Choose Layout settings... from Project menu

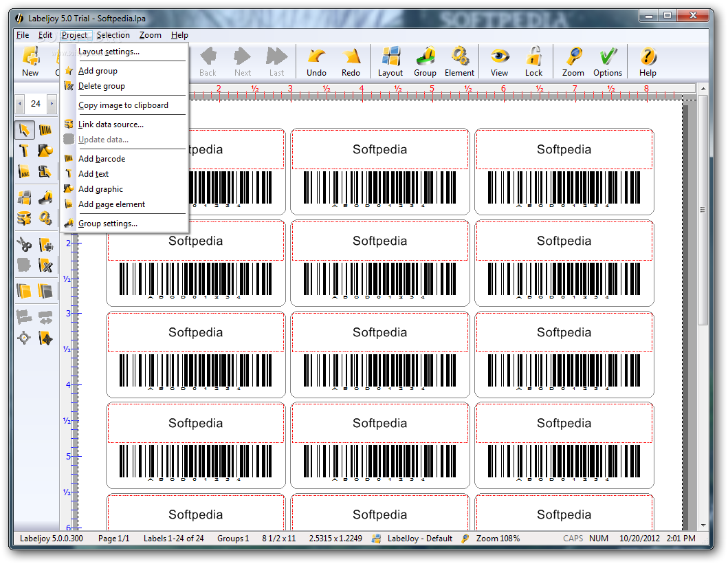(124, 52)
